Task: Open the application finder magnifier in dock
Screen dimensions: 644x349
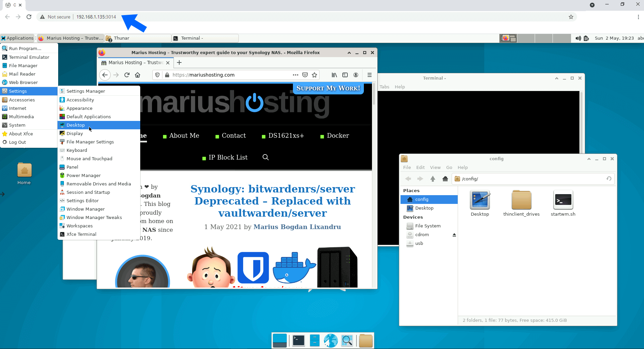Action: (x=347, y=341)
